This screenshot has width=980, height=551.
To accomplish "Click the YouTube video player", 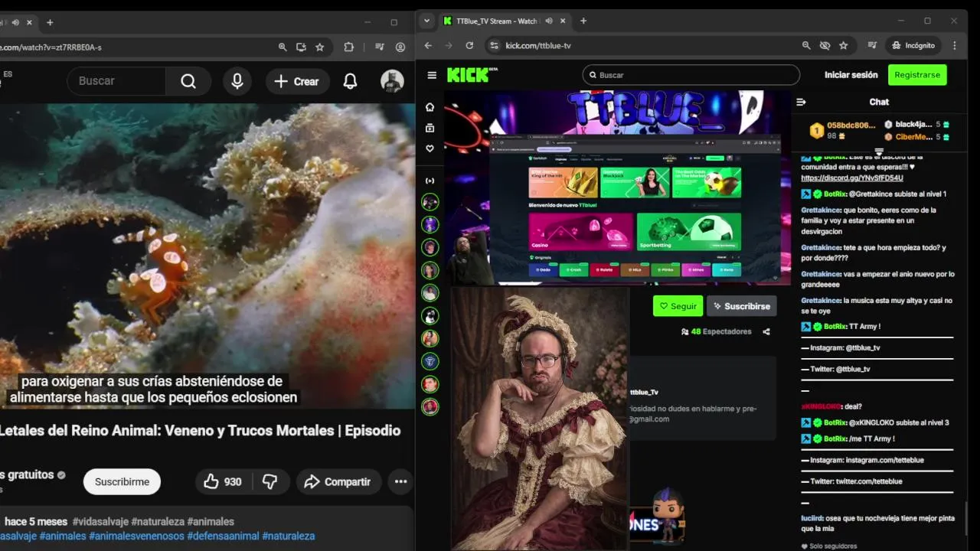I will coord(207,256).
